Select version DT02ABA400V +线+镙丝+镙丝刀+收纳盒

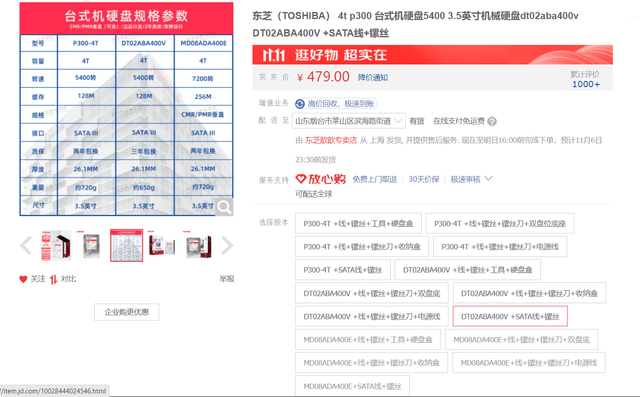click(x=529, y=293)
